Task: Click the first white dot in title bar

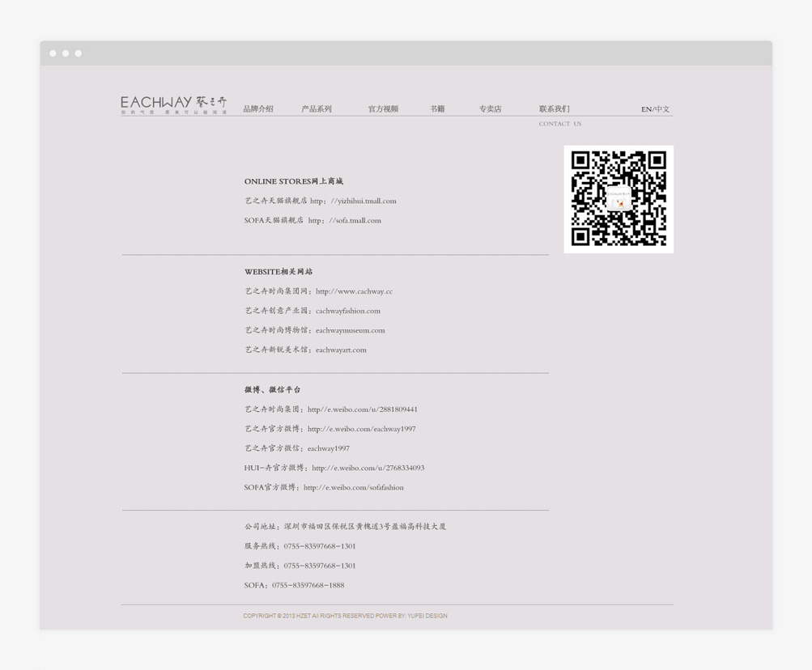Action: 53,53
